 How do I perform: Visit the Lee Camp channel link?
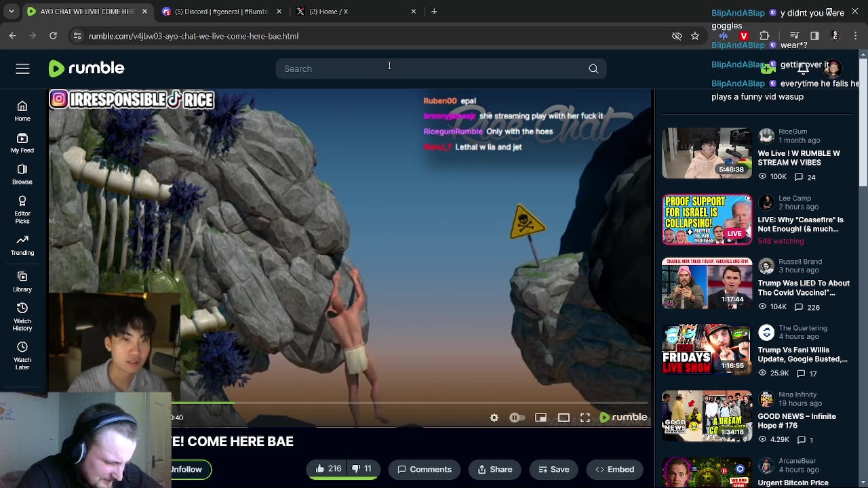tap(795, 198)
